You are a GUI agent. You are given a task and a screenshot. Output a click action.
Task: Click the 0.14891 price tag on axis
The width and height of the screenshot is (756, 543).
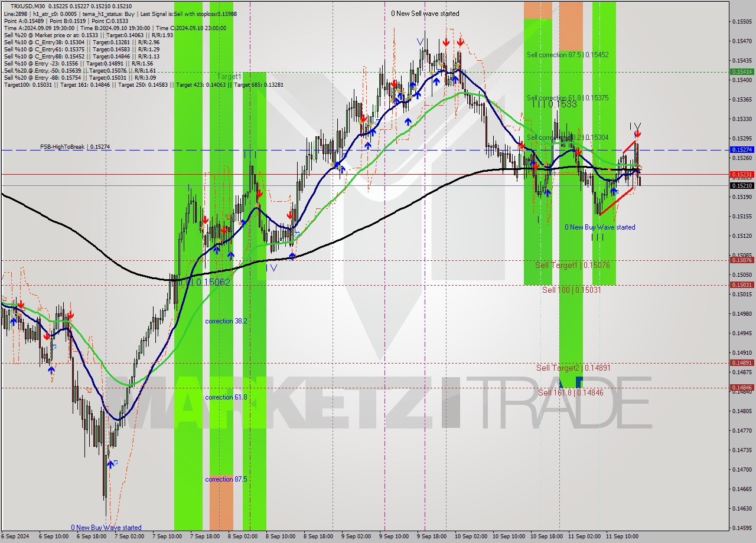point(742,363)
